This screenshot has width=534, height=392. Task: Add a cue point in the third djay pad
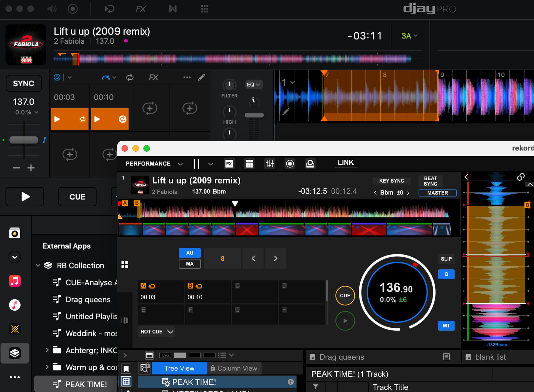150,108
